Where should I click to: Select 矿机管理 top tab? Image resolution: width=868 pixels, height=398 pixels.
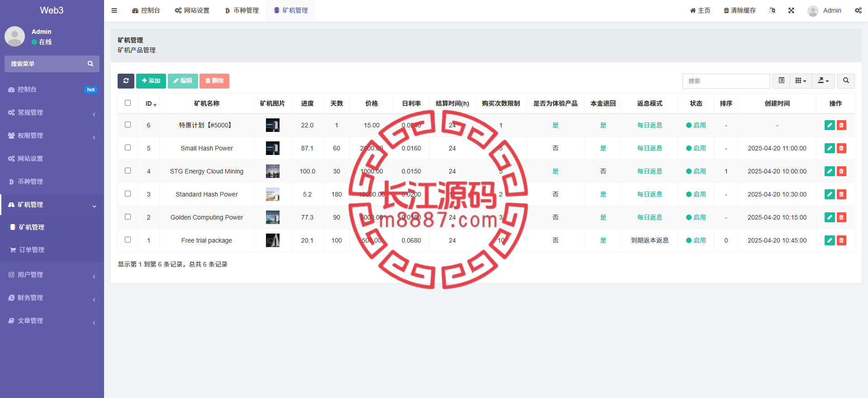[x=291, y=10]
